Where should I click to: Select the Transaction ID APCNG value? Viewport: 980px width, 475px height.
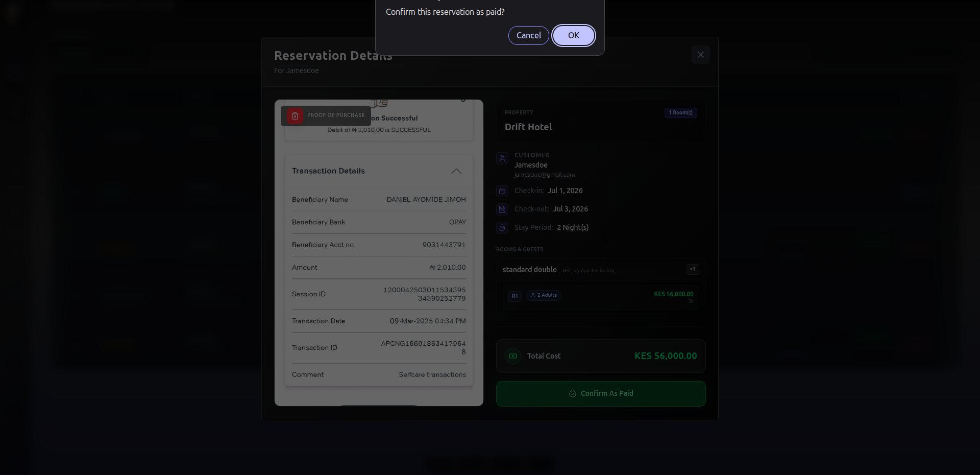[423, 348]
